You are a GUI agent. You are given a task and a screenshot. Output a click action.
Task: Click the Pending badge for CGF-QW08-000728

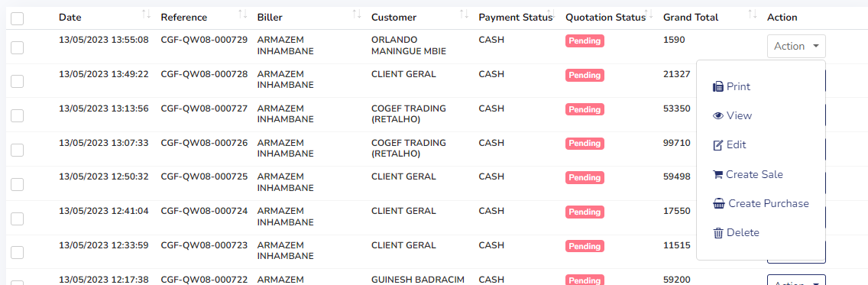click(585, 75)
